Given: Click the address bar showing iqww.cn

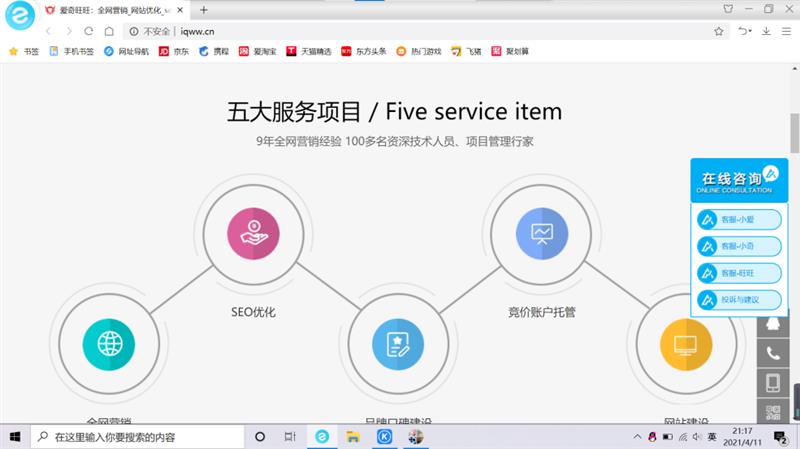Looking at the screenshot, I should pos(400,31).
